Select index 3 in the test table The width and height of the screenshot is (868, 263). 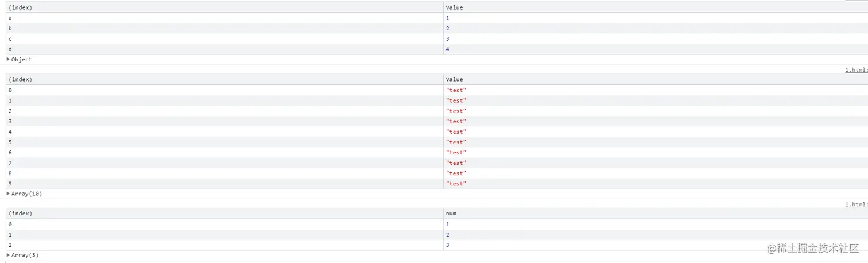pos(10,121)
